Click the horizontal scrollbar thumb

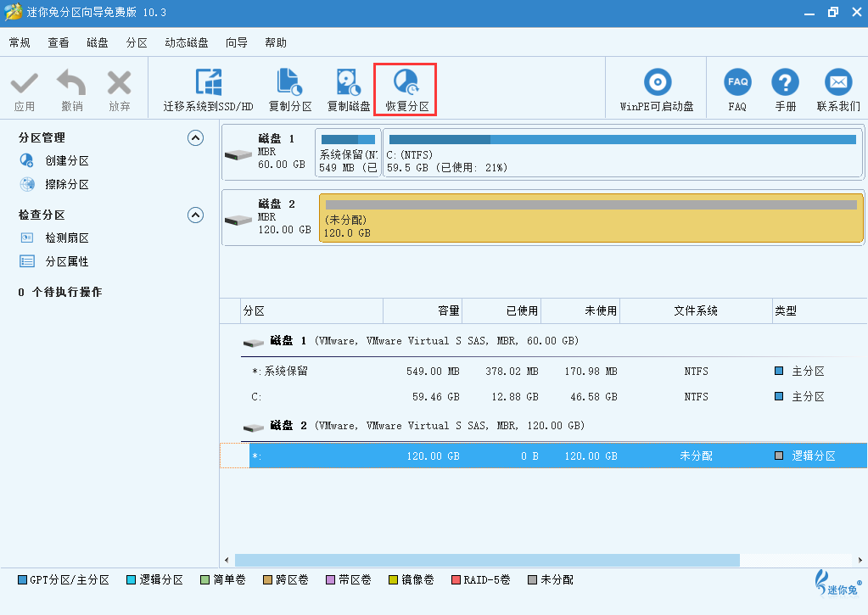click(487, 560)
